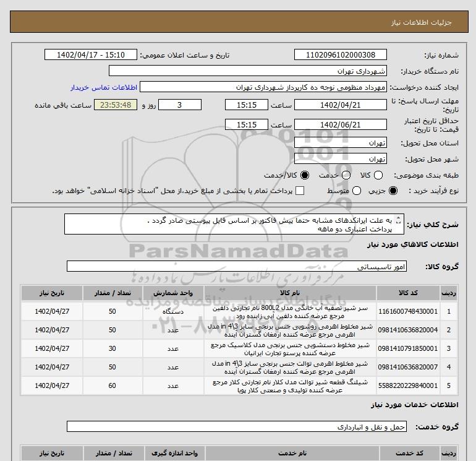Toggle the Islamic treasury payment checkbox
The height and width of the screenshot is (461, 476).
pyautogui.click(x=300, y=191)
